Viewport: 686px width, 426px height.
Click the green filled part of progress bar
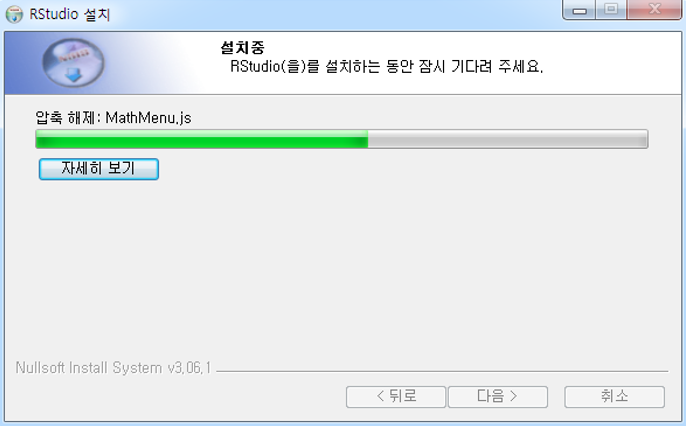pyautogui.click(x=202, y=139)
